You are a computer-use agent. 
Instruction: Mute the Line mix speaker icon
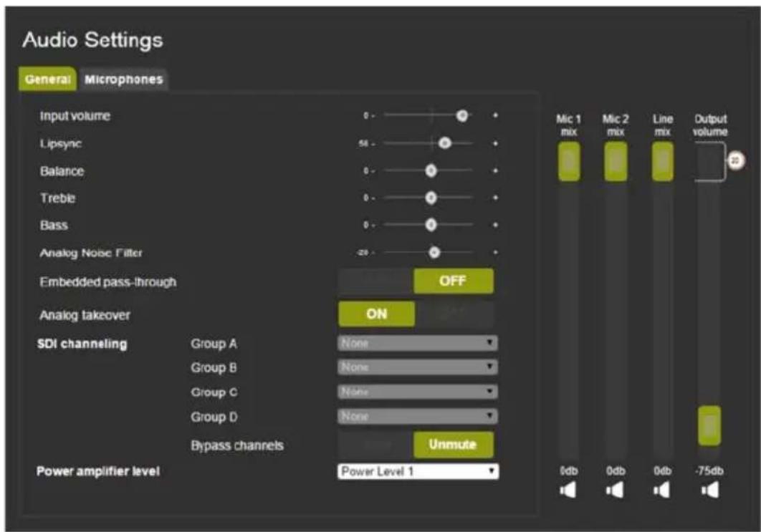662,490
